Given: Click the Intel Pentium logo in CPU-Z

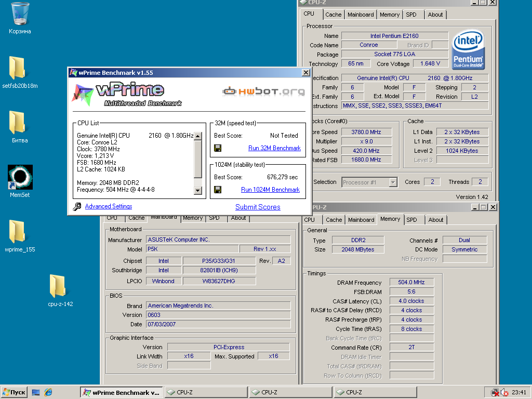Looking at the screenshot, I should (x=468, y=50).
